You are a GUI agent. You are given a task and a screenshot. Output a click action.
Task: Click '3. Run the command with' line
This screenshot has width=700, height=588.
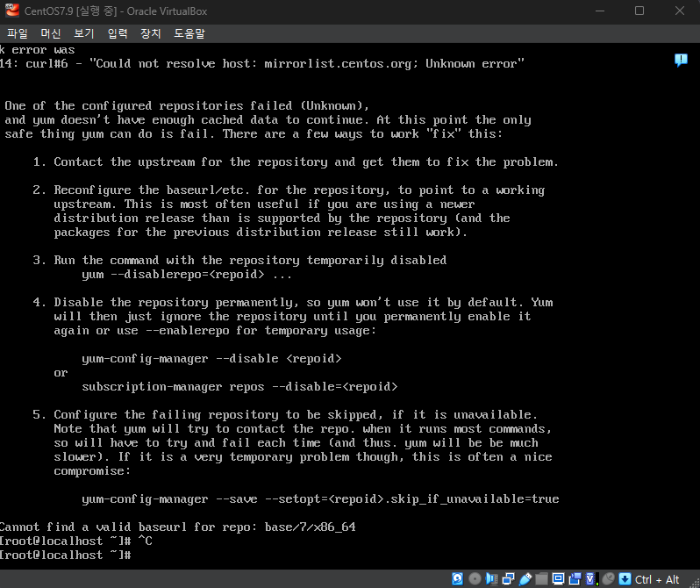tap(239, 261)
